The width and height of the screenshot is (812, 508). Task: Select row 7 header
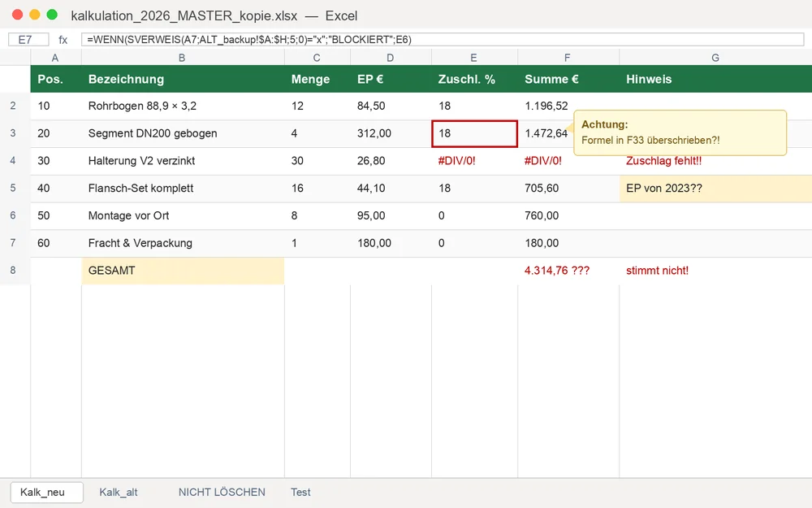pyautogui.click(x=14, y=243)
